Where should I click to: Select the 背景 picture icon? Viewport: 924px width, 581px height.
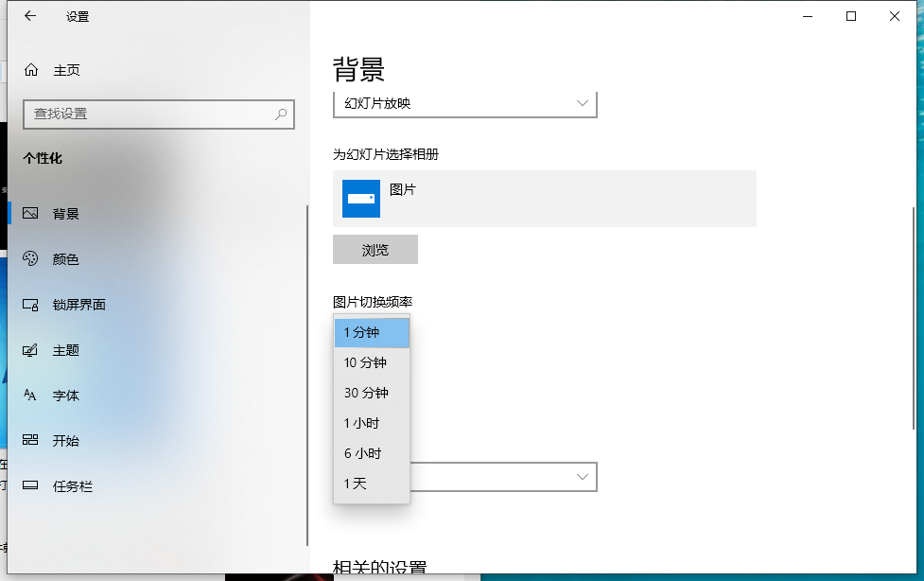click(30, 214)
